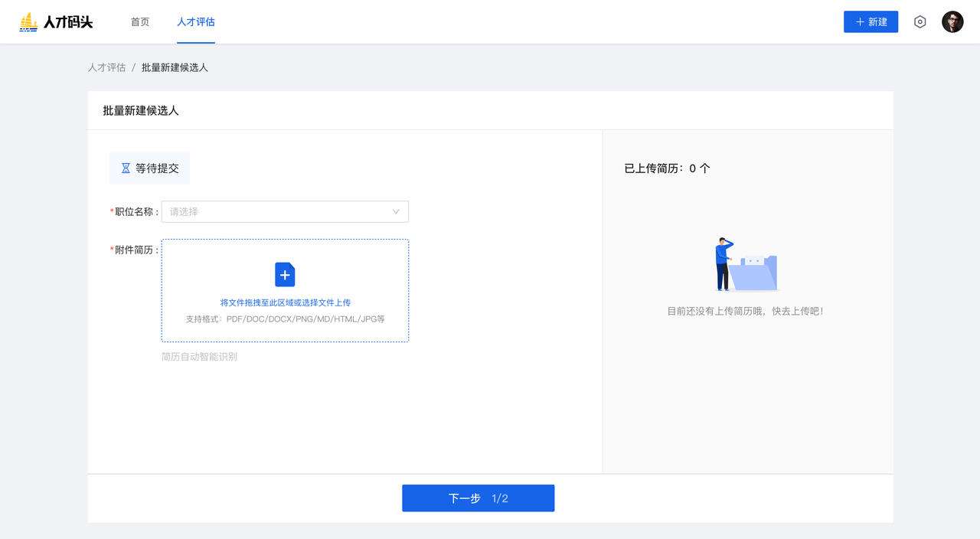Viewport: 980px width, 539px height.
Task: Click the 批量新建候选人 breadcrumb item
Action: [175, 67]
